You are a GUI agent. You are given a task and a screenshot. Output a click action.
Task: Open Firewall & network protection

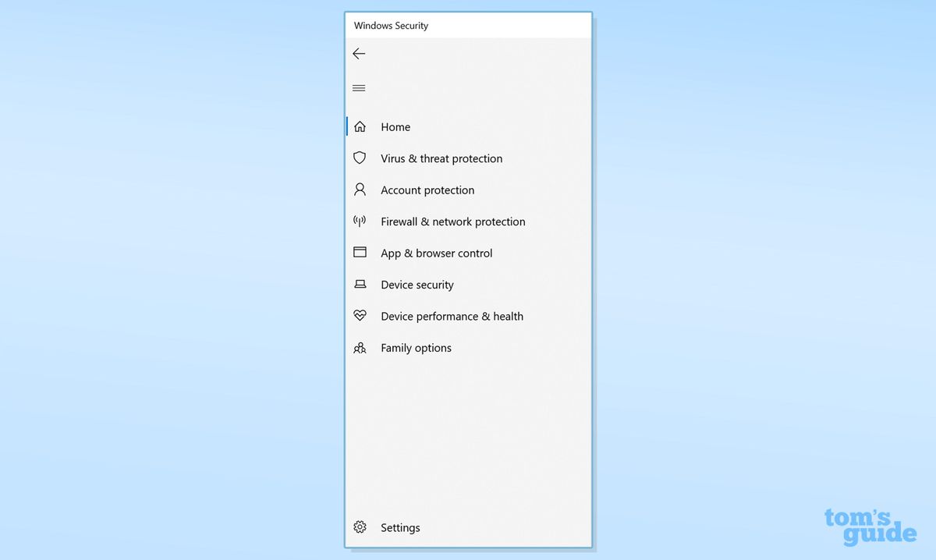pos(452,222)
